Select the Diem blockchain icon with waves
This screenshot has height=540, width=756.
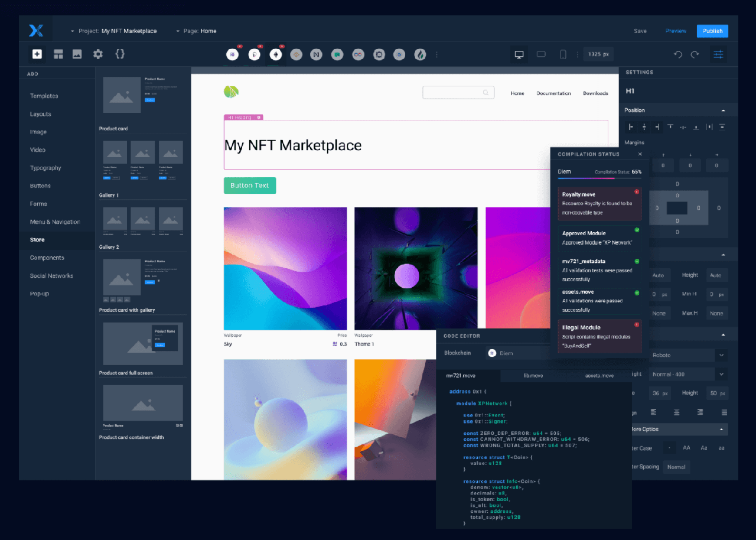pos(233,54)
